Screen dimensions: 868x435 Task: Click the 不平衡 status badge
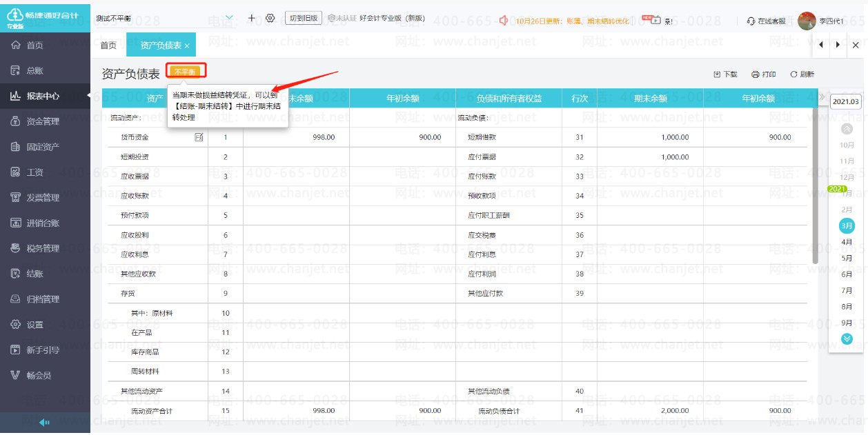[186, 72]
